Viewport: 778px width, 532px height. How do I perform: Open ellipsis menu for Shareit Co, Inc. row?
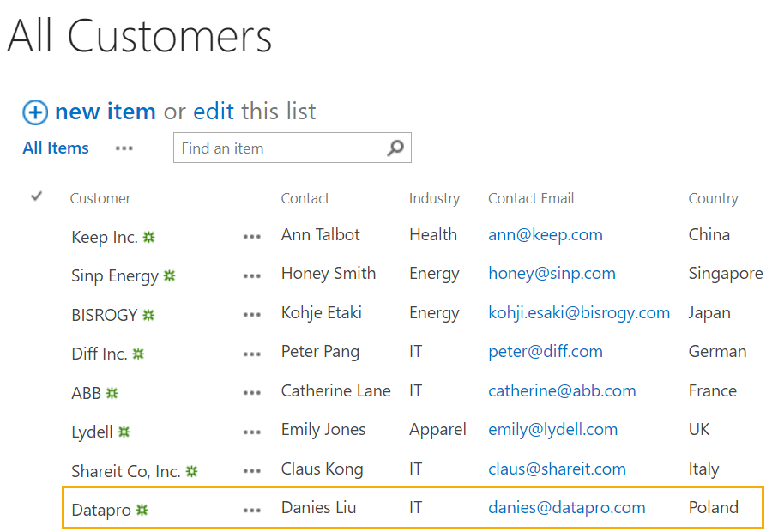[x=252, y=471]
